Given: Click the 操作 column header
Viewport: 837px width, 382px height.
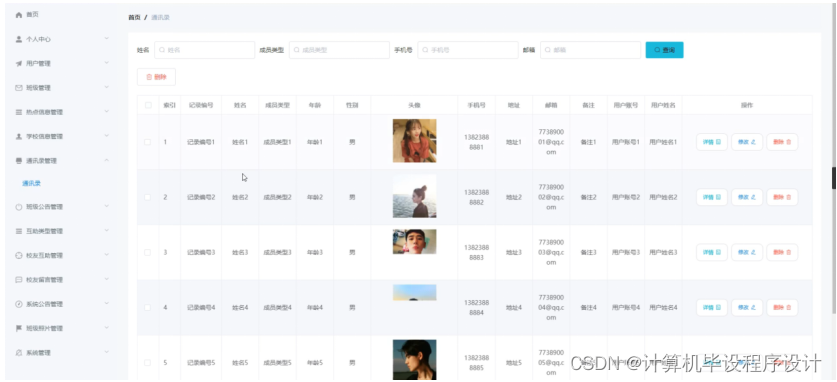Looking at the screenshot, I should [x=747, y=105].
